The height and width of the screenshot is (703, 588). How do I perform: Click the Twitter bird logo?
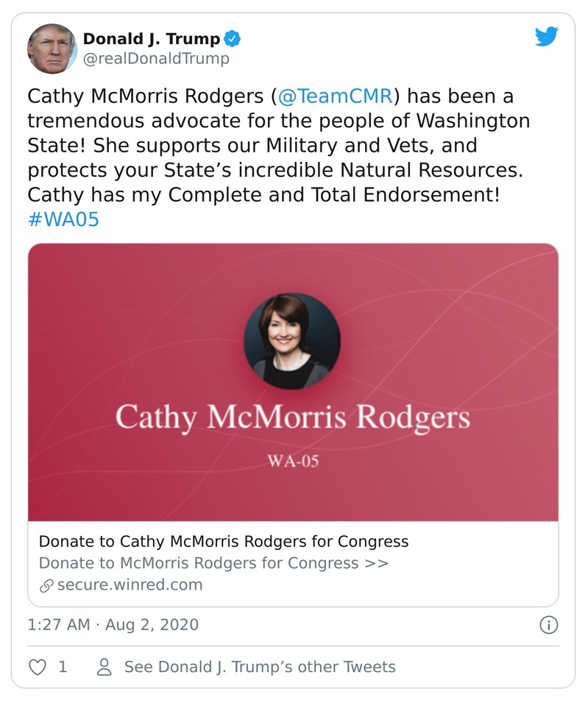546,37
